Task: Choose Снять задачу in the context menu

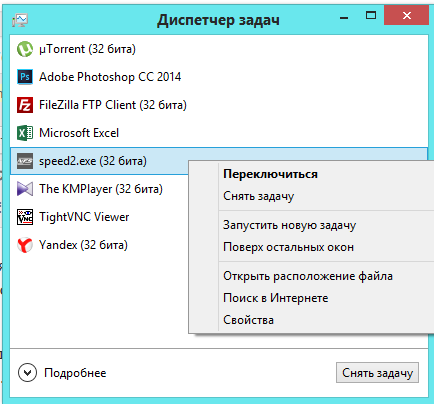Action: (258, 196)
